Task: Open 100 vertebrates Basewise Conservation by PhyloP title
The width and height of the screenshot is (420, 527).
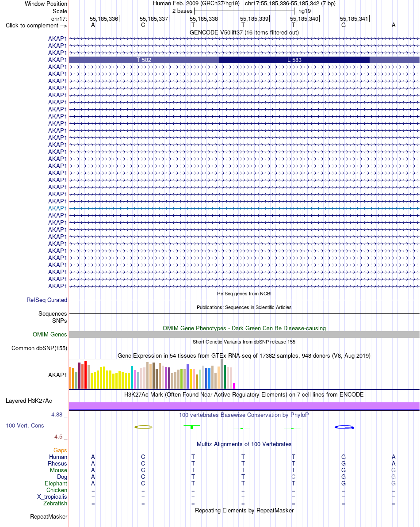Action: pyautogui.click(x=244, y=415)
